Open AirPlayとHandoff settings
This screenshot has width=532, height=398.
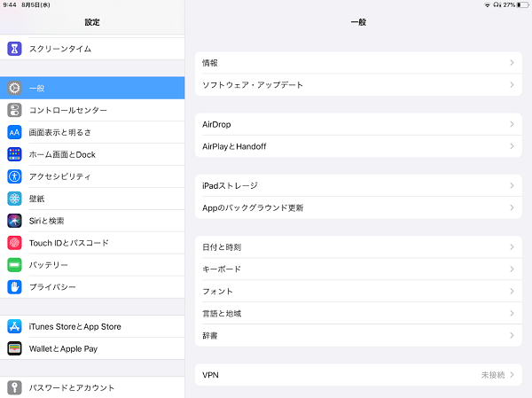[x=358, y=146]
